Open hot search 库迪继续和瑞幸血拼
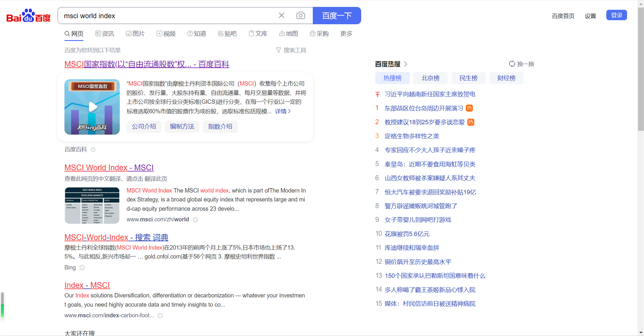The image size is (644, 336). pos(412,248)
